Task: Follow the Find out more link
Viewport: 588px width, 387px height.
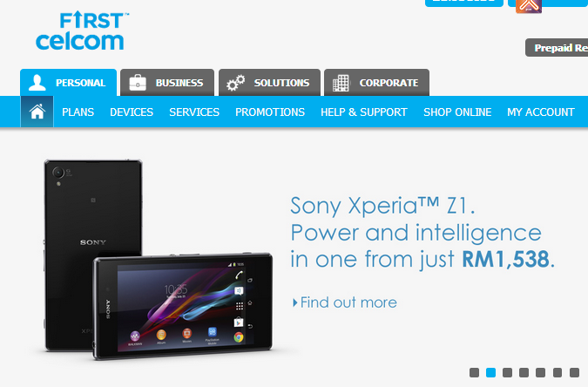Action: point(348,302)
